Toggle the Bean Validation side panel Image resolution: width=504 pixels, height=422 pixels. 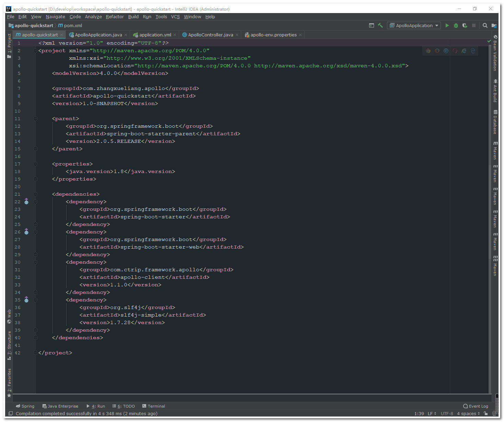pyautogui.click(x=495, y=53)
